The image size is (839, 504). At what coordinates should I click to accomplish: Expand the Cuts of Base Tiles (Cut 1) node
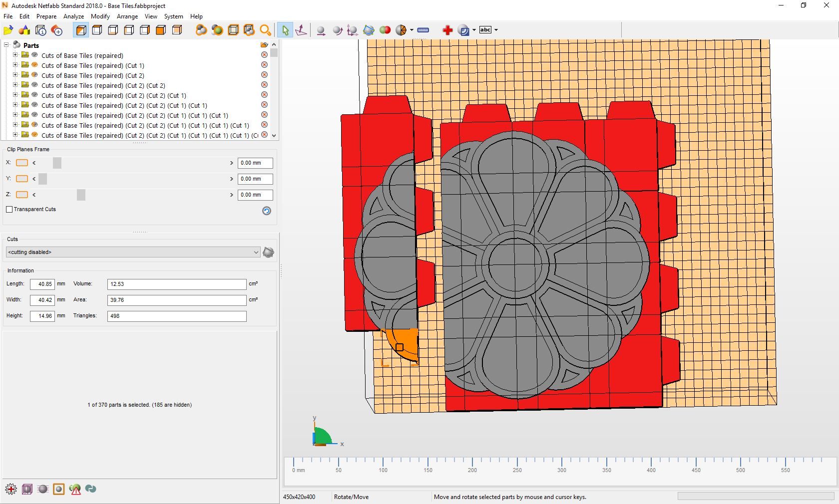click(15, 65)
